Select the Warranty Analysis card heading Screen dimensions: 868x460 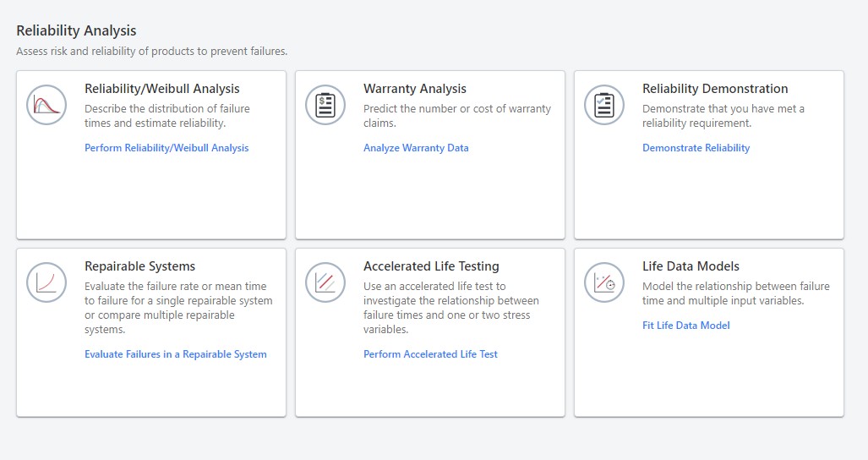[x=414, y=89]
